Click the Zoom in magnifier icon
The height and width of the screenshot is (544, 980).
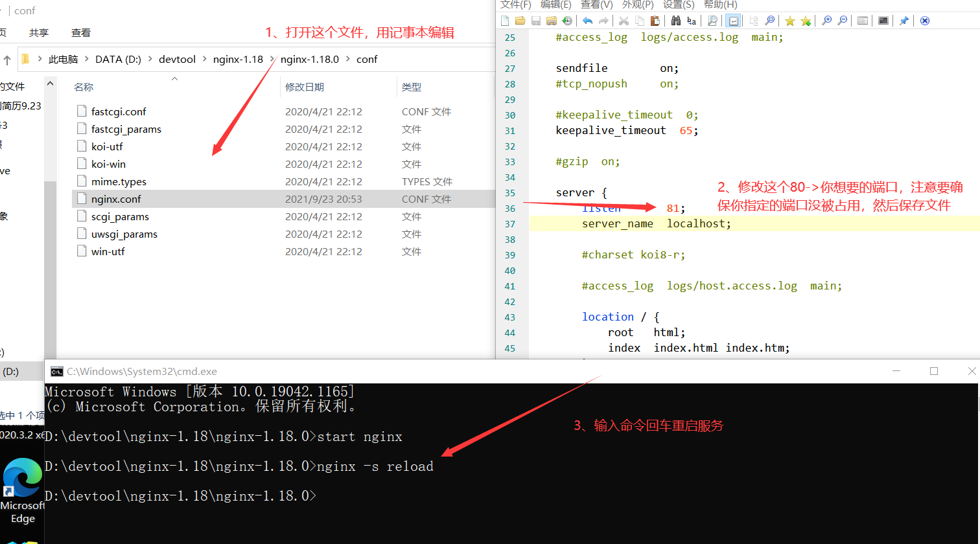826,21
